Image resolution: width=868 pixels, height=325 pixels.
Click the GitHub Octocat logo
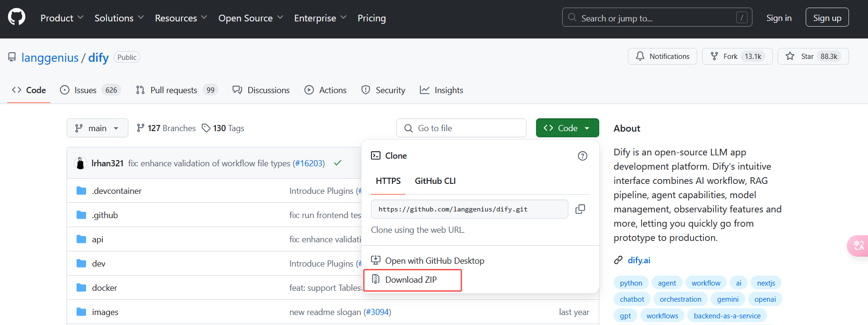[17, 18]
